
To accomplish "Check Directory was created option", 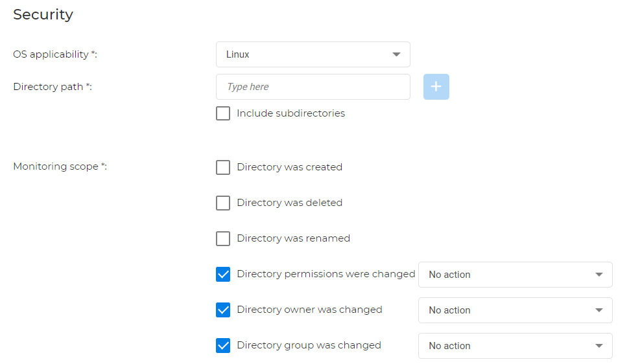I will (x=223, y=167).
